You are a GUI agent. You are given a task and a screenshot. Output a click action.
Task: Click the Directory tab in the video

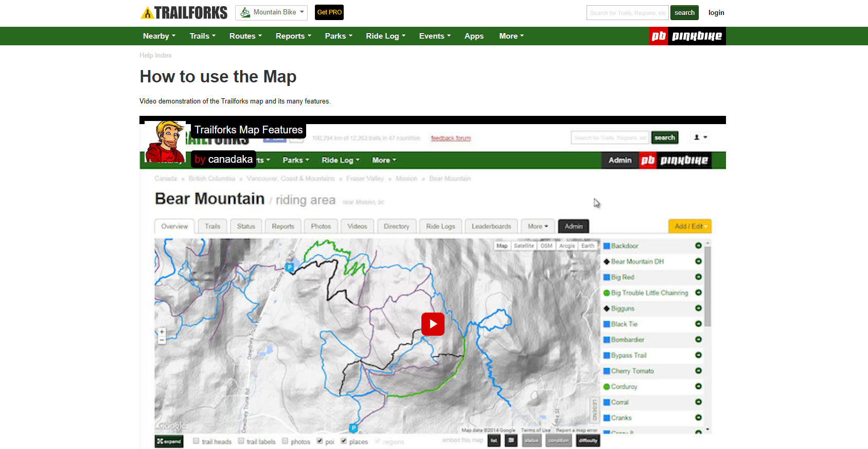tap(396, 227)
